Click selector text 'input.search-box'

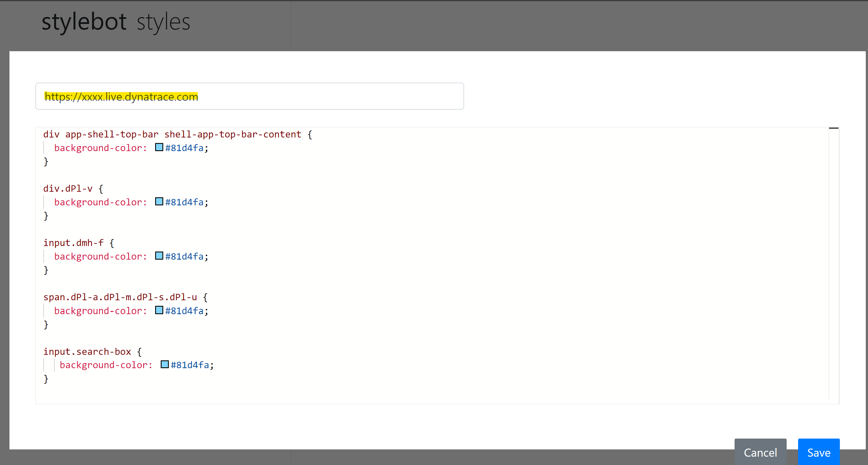tap(87, 351)
